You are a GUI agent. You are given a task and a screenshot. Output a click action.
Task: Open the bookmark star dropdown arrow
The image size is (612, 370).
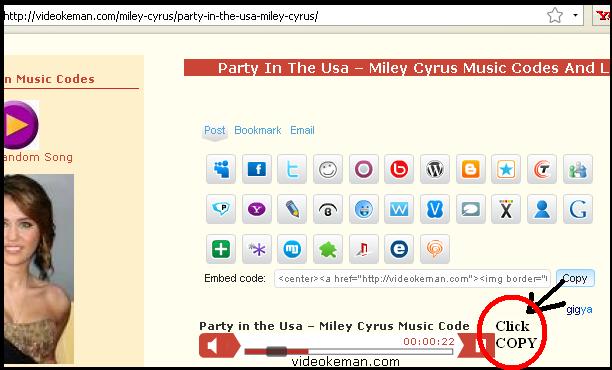click(x=575, y=16)
